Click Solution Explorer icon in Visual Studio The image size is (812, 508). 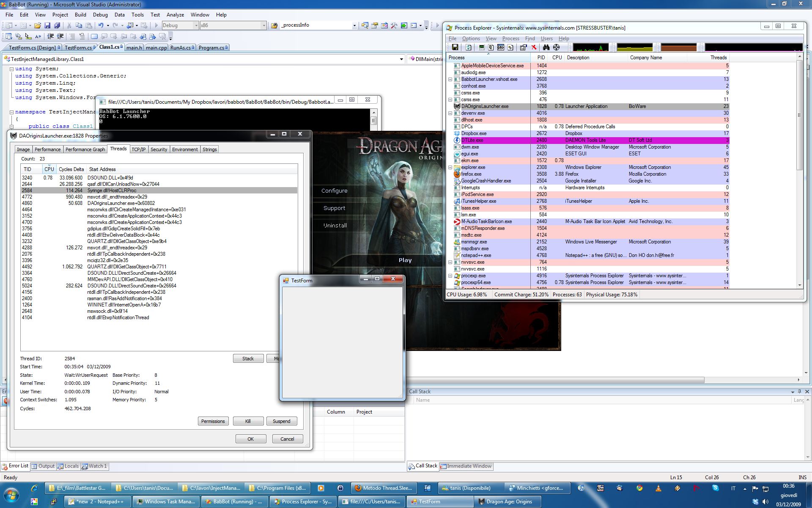365,25
